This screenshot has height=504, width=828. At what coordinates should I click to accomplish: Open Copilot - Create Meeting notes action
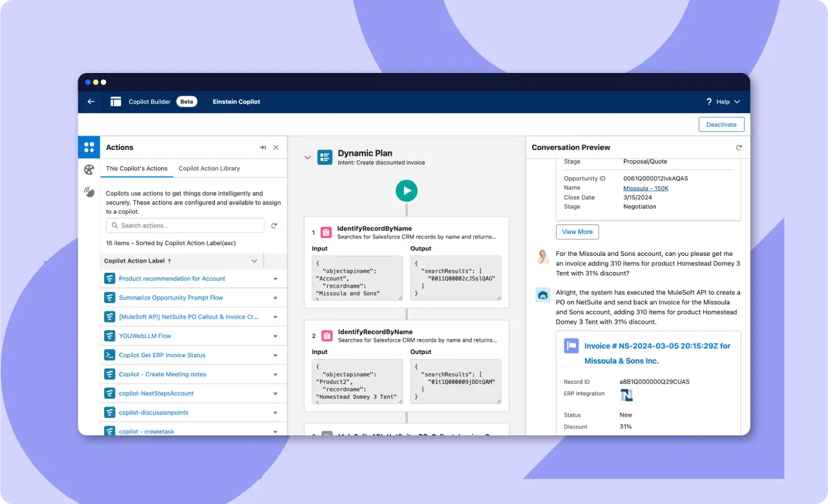(x=162, y=374)
